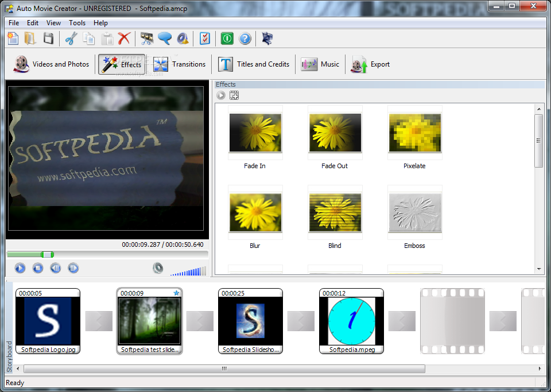Click the first empty filmstrip slot
Screen dimensions: 551x392
pyautogui.click(x=453, y=321)
